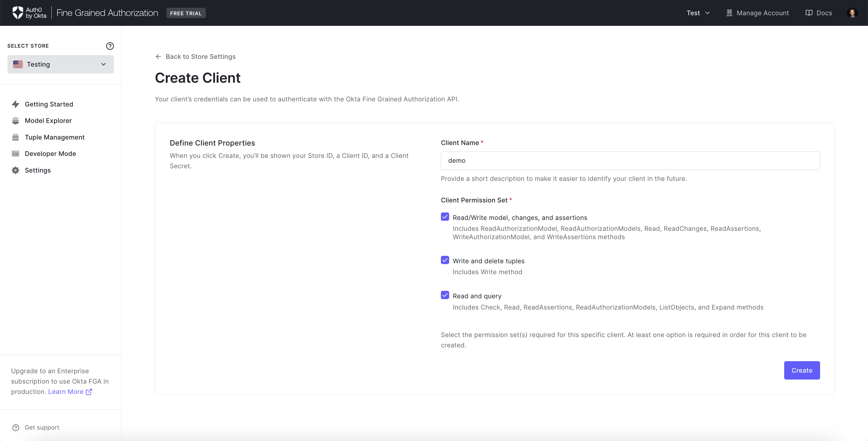The width and height of the screenshot is (868, 441).
Task: Click the Settings gear icon
Action: pyautogui.click(x=15, y=170)
